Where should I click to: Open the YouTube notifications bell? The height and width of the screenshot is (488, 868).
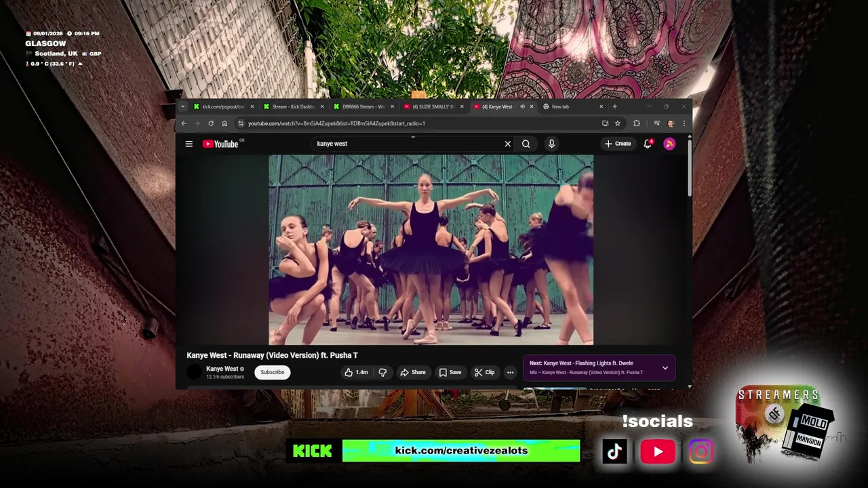coord(648,144)
